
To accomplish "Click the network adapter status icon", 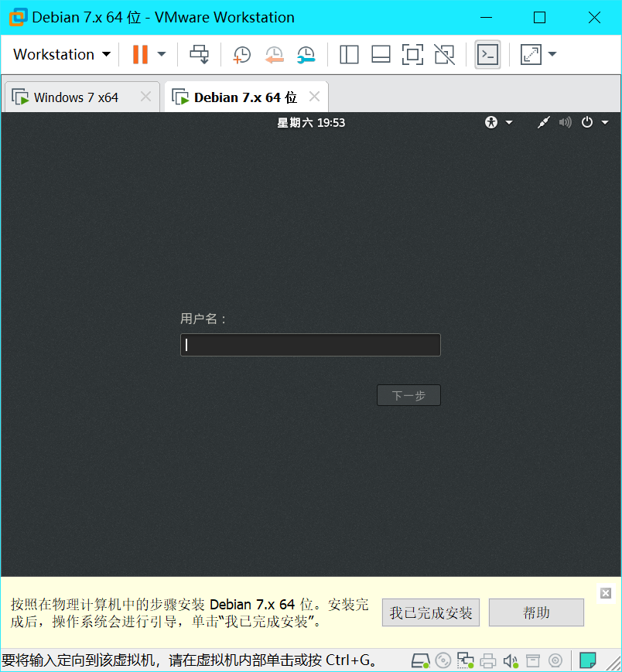I will coord(465,660).
